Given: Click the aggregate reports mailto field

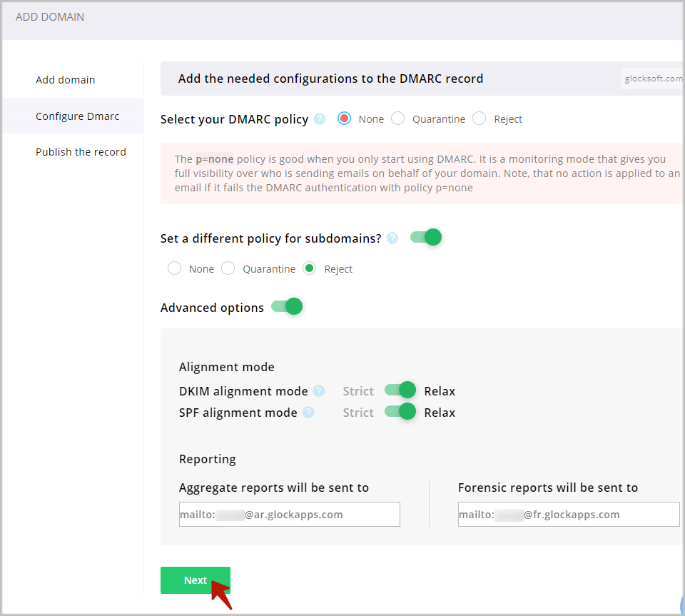Looking at the screenshot, I should coord(289,514).
